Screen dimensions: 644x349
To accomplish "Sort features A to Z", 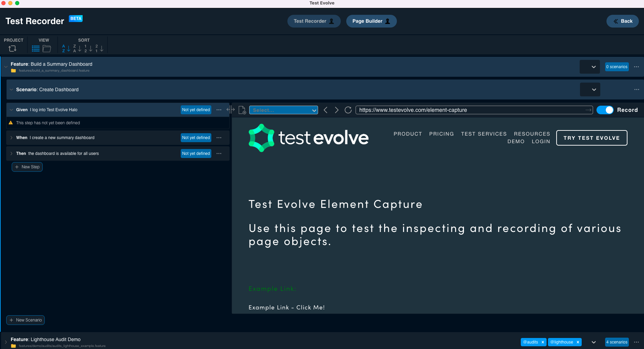I will (66, 49).
